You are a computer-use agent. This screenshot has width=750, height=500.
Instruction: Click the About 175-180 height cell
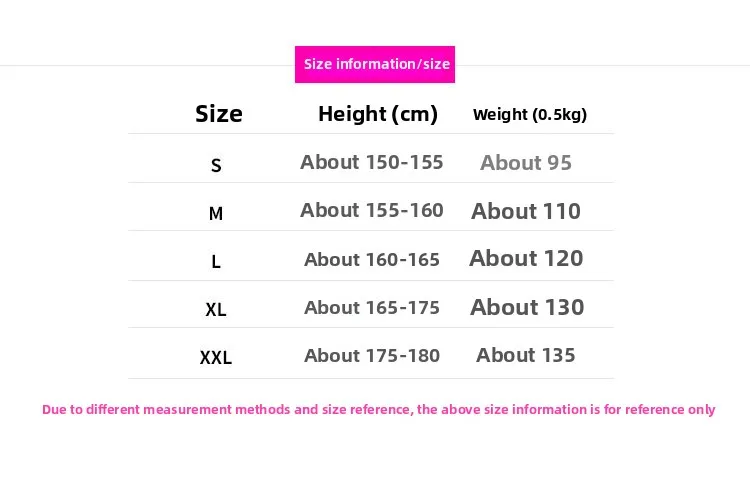pos(372,355)
